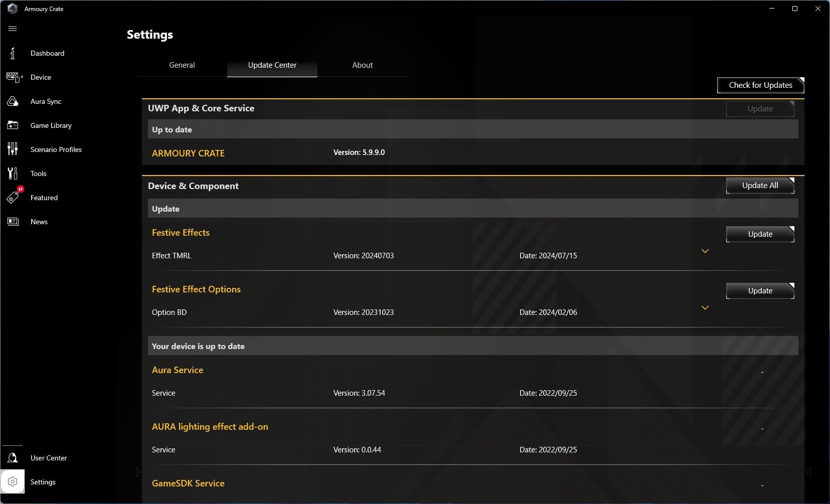
Task: Click the Featured tag icon
Action: coord(13,198)
